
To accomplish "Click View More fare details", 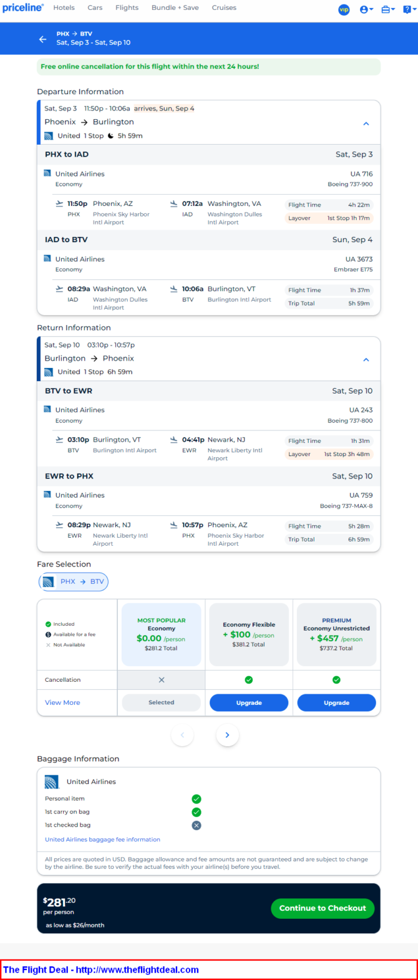I will click(62, 702).
